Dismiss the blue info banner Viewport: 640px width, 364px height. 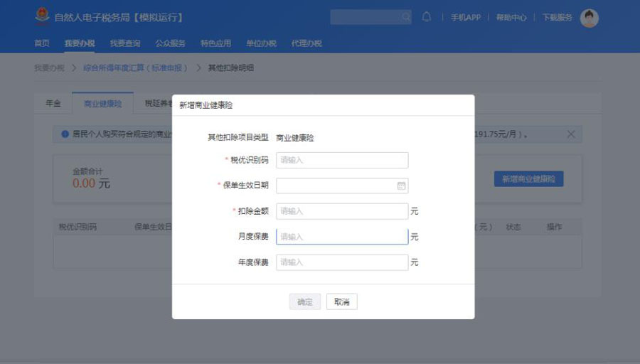pyautogui.click(x=571, y=134)
